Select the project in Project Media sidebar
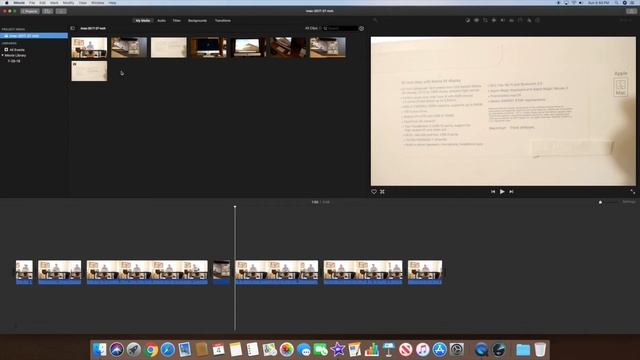Image resolution: width=640 pixels, height=360 pixels. (x=34, y=36)
